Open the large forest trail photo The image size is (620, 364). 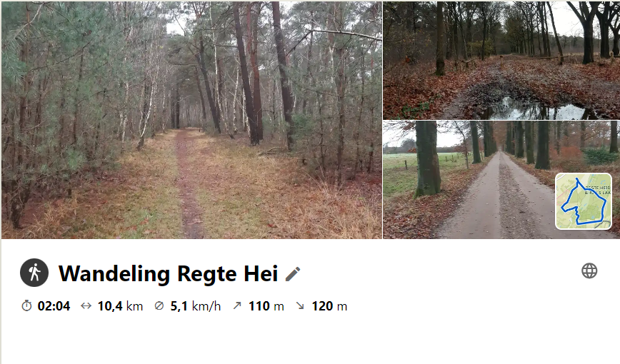(x=191, y=120)
